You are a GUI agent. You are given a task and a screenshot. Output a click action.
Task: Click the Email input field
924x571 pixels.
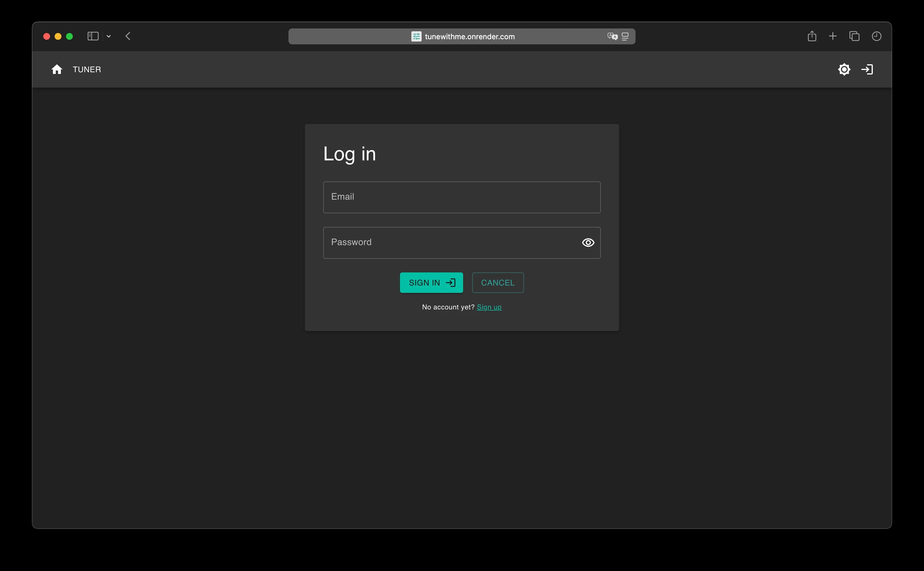click(x=461, y=197)
